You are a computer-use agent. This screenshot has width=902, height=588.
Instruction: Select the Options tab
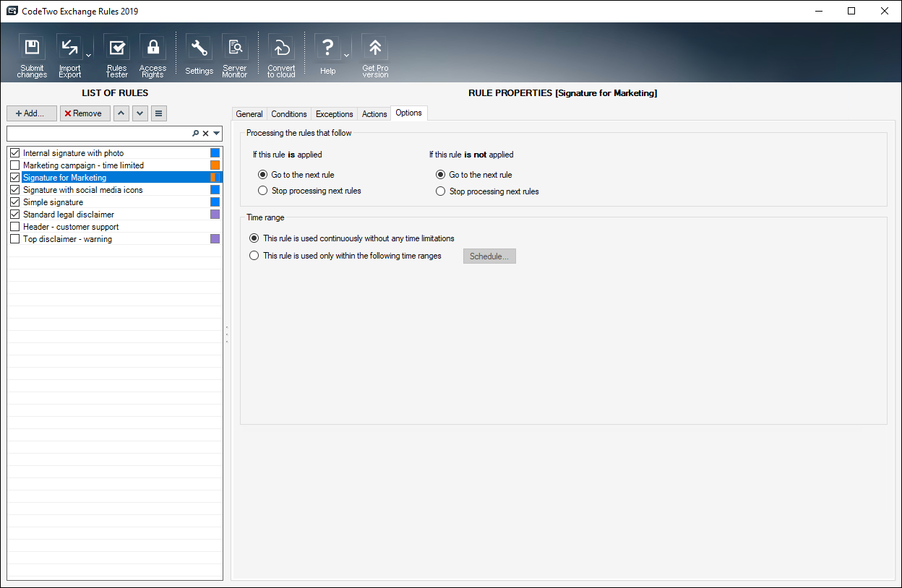409,113
